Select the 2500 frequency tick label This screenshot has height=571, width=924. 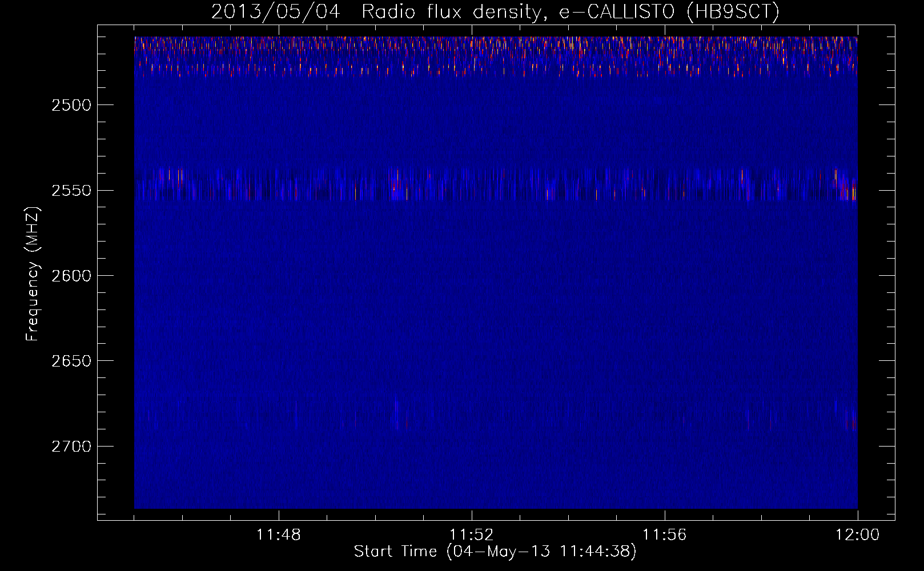[71, 105]
